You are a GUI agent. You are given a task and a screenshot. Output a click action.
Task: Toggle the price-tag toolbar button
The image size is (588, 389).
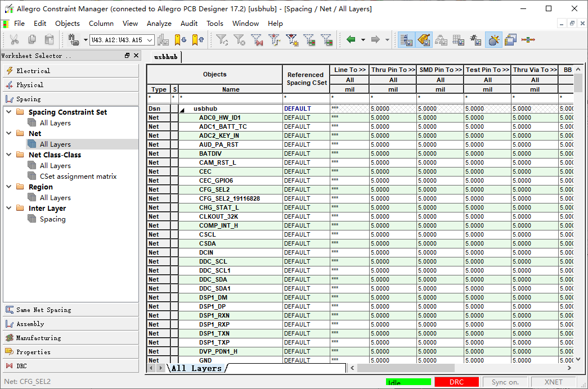[424, 39]
